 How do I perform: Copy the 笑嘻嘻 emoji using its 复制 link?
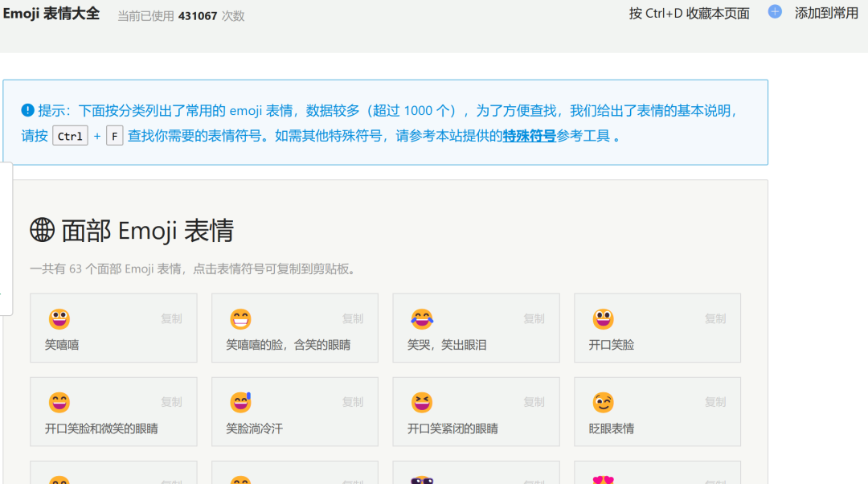[x=170, y=318]
